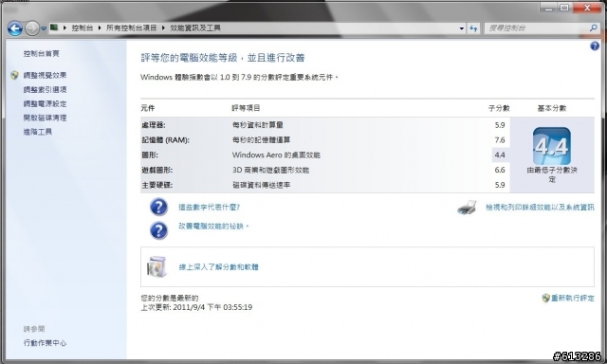607x364 pixels.
Task: Open 調整索引選項 link
Action: click(x=45, y=89)
